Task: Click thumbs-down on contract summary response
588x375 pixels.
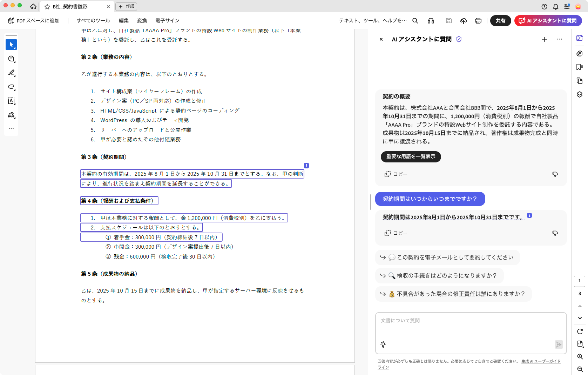Action: click(x=555, y=174)
